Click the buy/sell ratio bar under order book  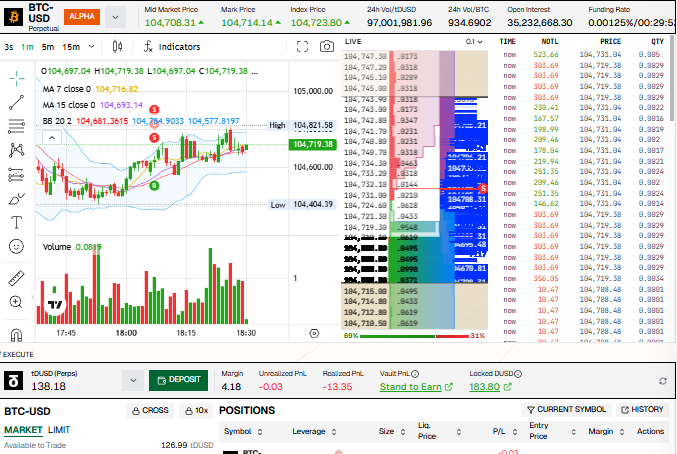click(414, 336)
